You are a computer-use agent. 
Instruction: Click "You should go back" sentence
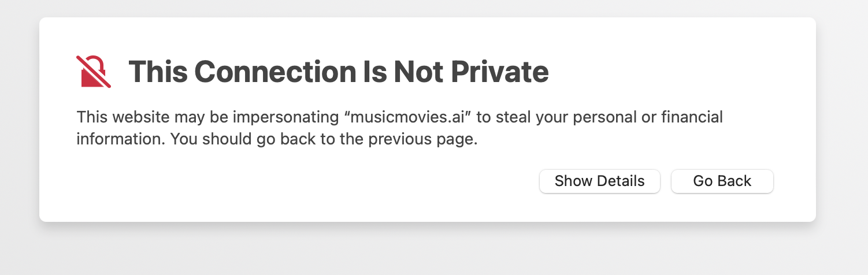(324, 140)
